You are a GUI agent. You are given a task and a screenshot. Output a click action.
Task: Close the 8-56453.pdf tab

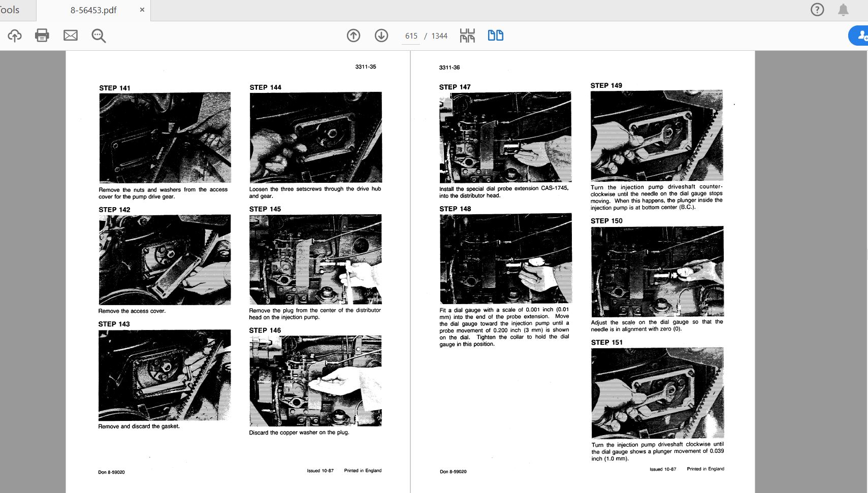click(x=142, y=10)
